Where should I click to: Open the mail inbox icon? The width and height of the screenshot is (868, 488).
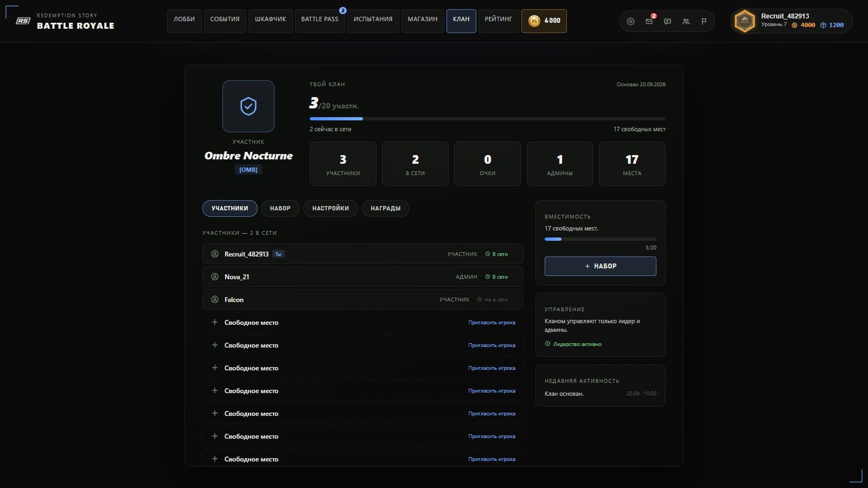click(649, 22)
